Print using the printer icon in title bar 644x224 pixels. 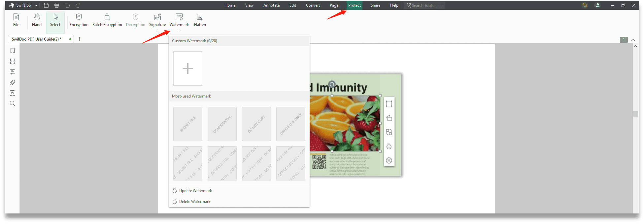point(57,5)
